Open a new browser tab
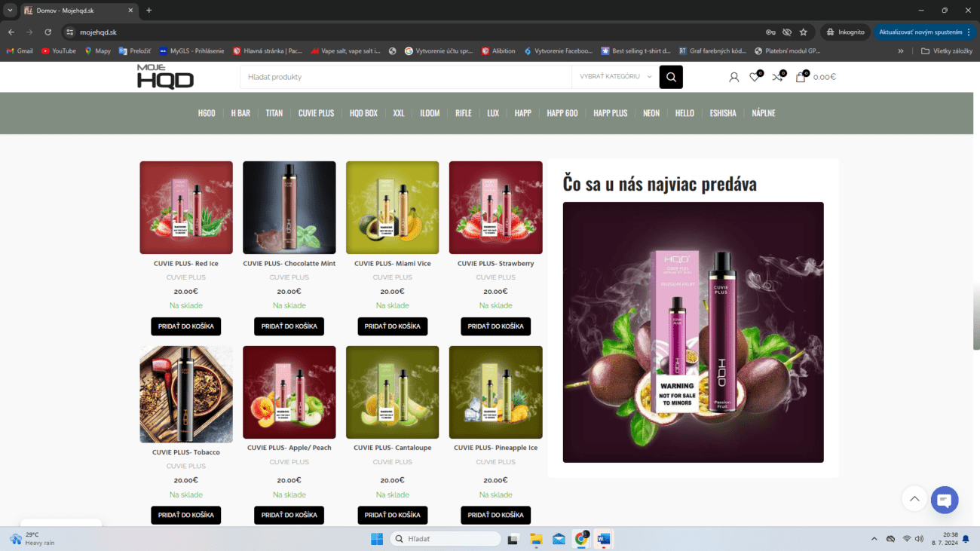 coord(149,11)
